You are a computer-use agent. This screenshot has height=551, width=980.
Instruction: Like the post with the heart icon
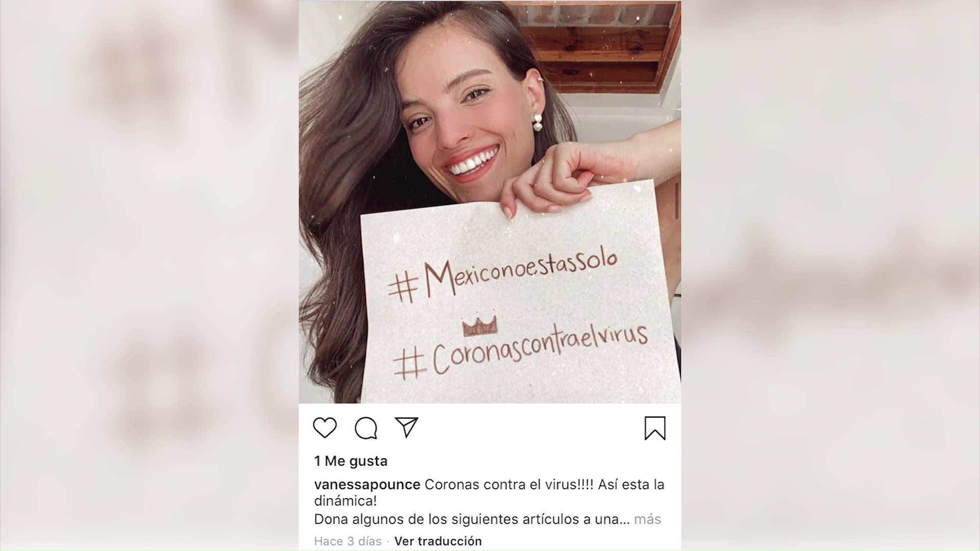[x=325, y=428]
